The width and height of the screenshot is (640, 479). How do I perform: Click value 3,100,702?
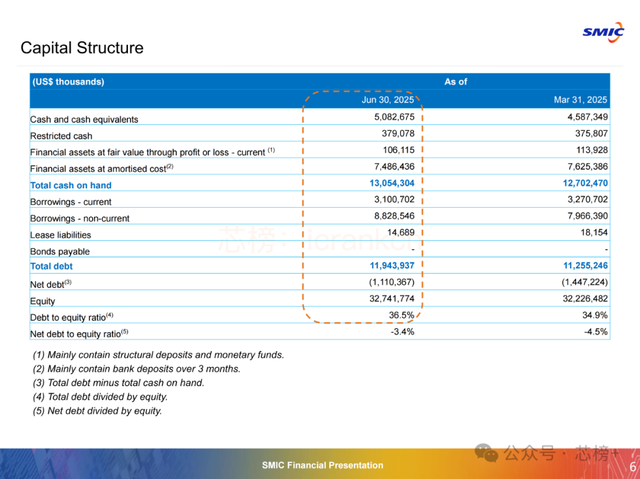[x=394, y=200]
